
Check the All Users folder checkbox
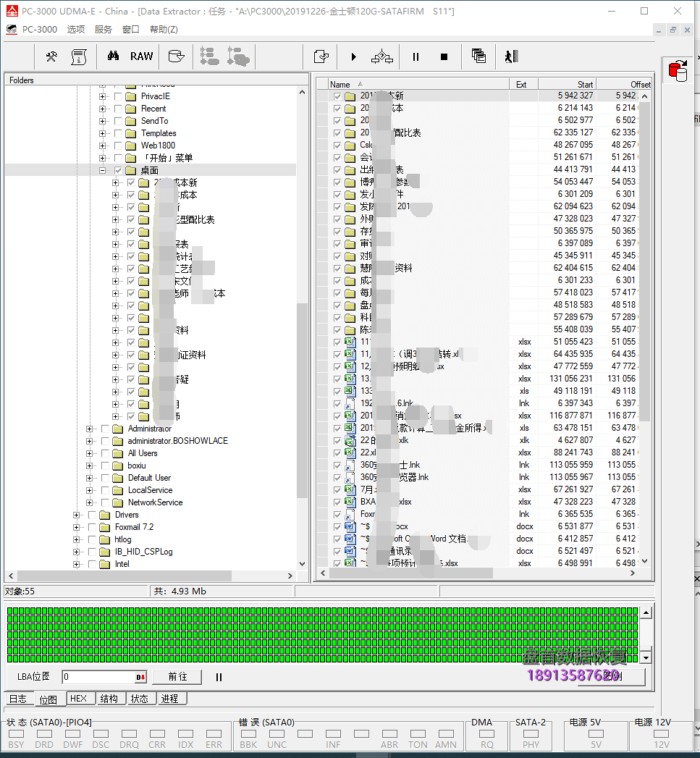tap(105, 453)
